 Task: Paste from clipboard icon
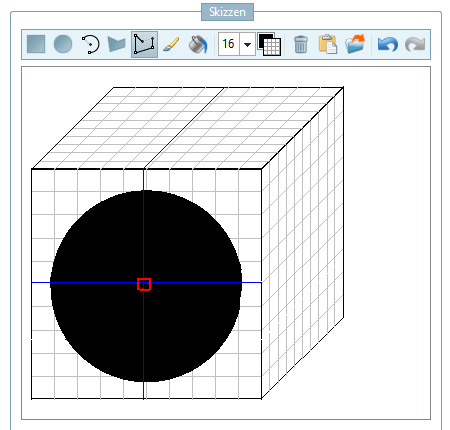tap(328, 44)
